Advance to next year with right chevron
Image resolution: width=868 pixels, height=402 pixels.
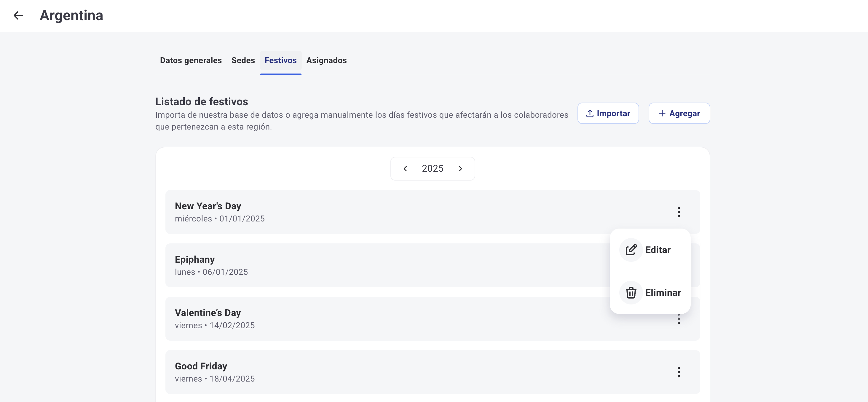pyautogui.click(x=460, y=168)
